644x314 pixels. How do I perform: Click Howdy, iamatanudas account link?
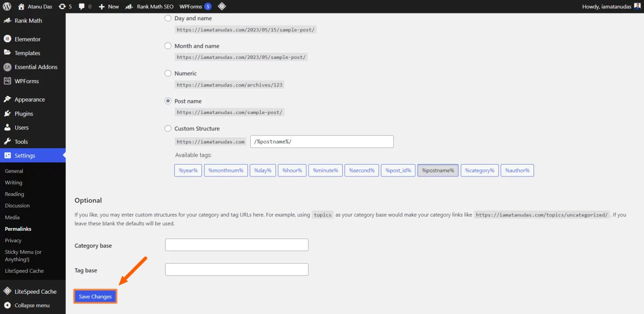coord(611,6)
